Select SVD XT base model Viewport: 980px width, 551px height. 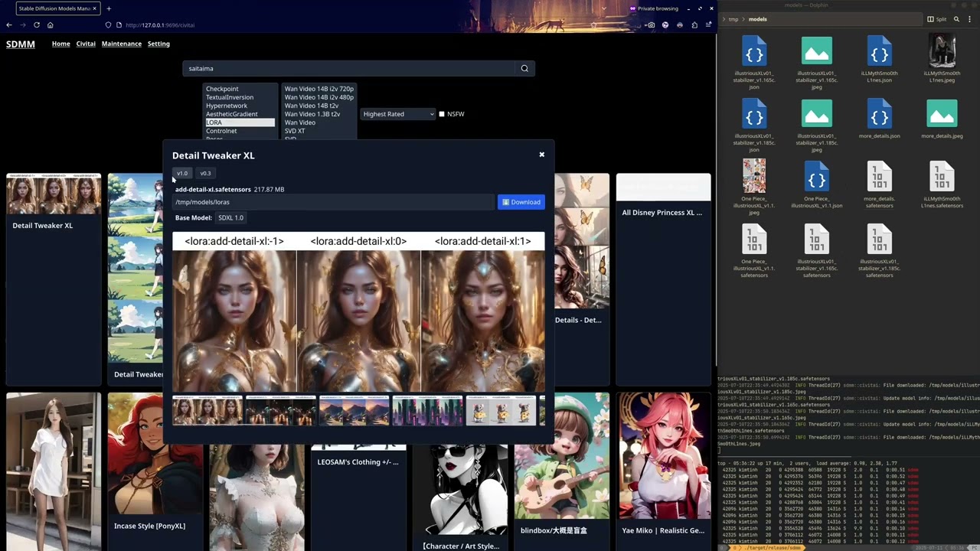click(x=318, y=131)
